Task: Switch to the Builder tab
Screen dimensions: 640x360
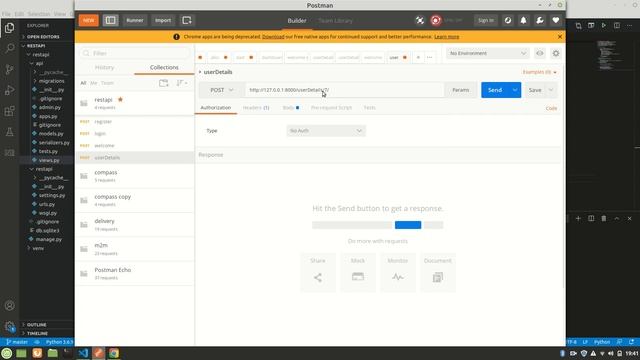Action: pos(297,20)
